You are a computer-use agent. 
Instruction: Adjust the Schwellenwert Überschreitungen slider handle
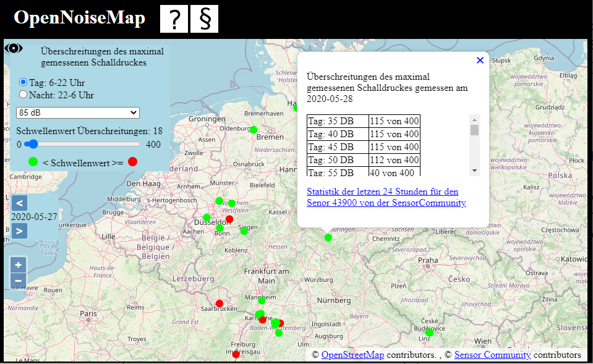point(32,144)
